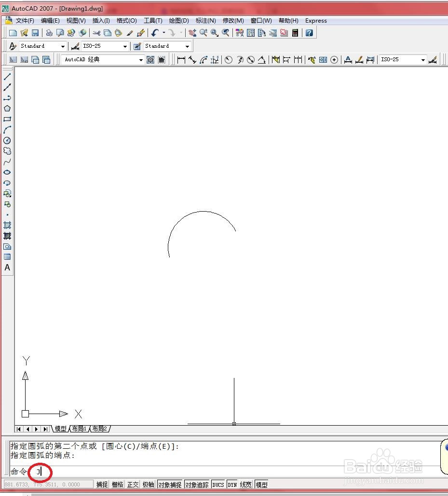
Task: Toggle 栅格 grid display
Action: (x=117, y=484)
